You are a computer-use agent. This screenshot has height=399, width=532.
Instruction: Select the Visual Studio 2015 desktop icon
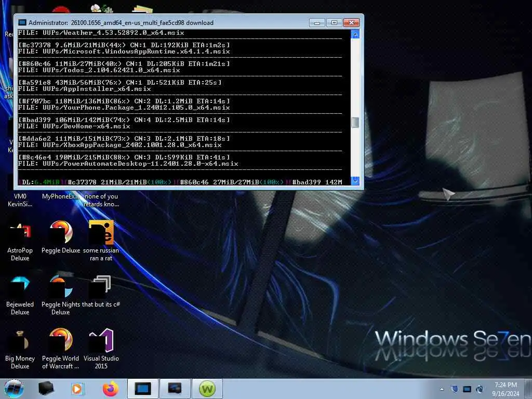101,349
